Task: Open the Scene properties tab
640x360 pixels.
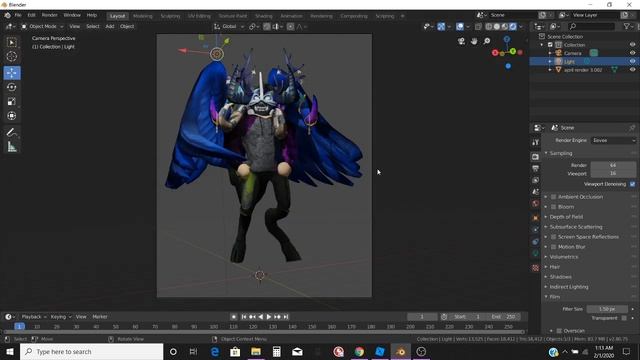Action: [x=536, y=192]
